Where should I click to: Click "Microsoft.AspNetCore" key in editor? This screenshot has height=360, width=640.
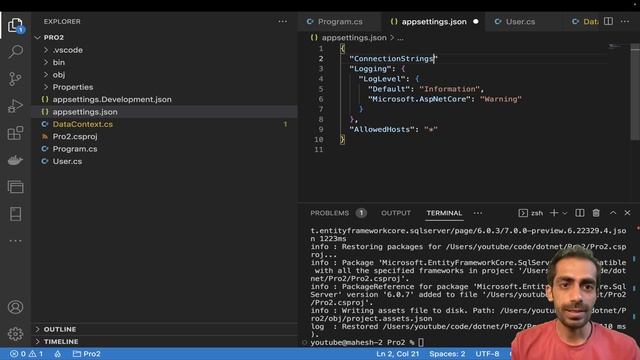[x=419, y=99]
